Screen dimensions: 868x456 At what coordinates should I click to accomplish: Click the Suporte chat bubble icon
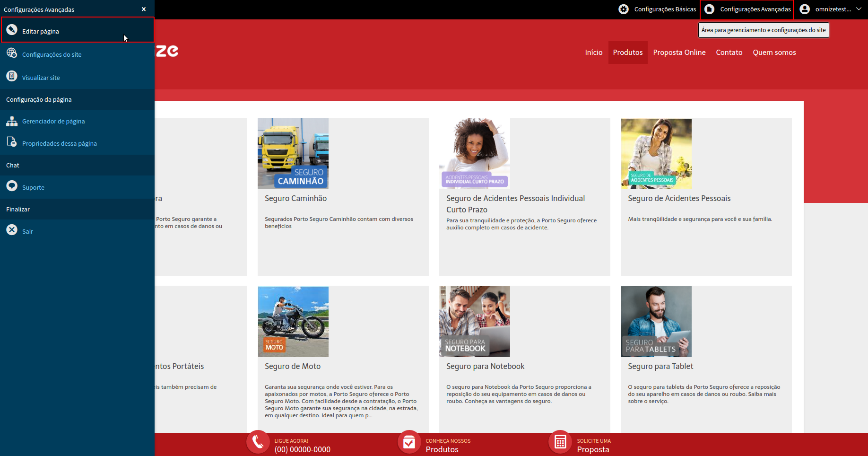click(12, 186)
